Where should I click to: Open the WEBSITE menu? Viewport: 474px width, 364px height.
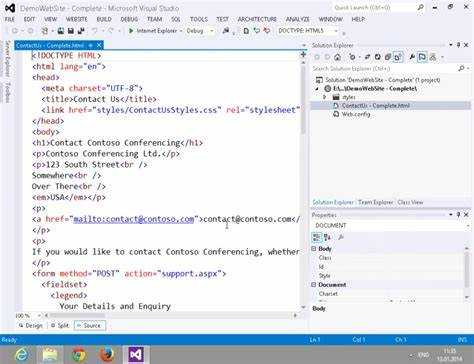tap(76, 19)
